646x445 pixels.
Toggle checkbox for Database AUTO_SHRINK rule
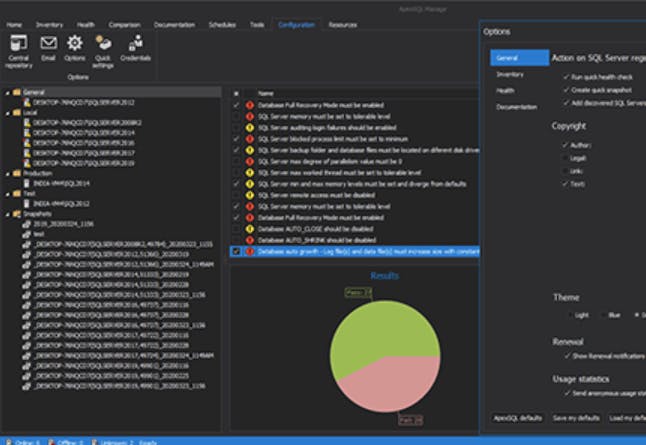(x=236, y=240)
